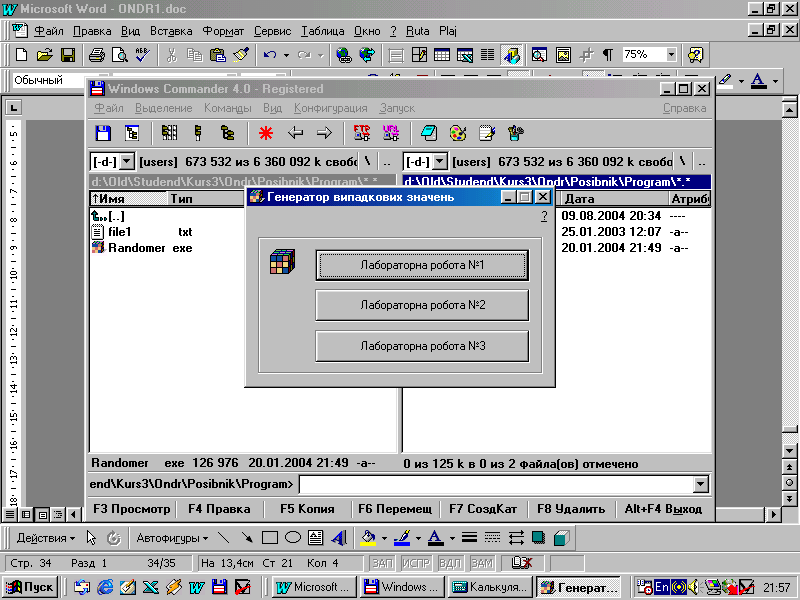Open right panel drive [-d-] dropdown

pyautogui.click(x=440, y=162)
